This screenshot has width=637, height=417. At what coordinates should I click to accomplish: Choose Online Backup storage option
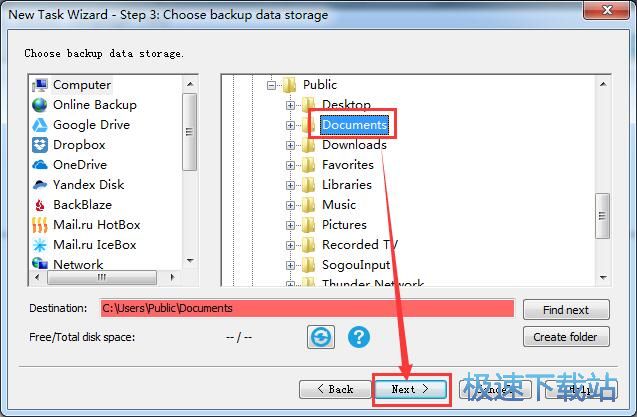(84, 105)
